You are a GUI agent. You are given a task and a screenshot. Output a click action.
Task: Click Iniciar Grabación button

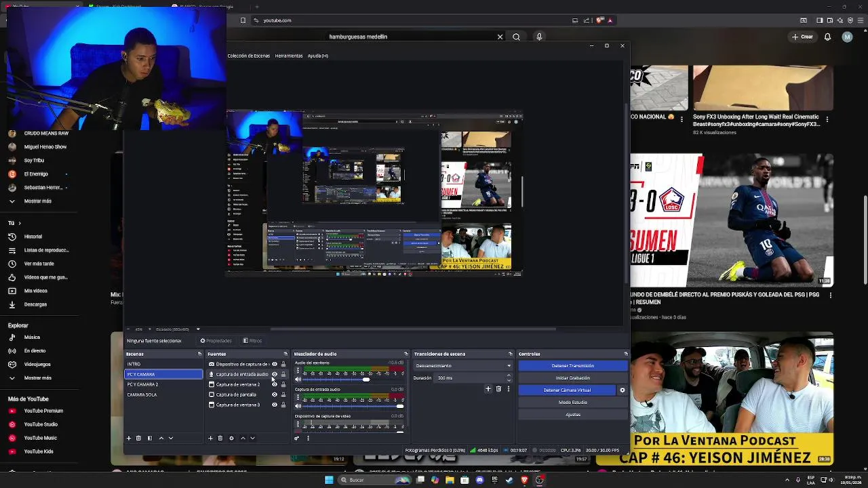573,378
